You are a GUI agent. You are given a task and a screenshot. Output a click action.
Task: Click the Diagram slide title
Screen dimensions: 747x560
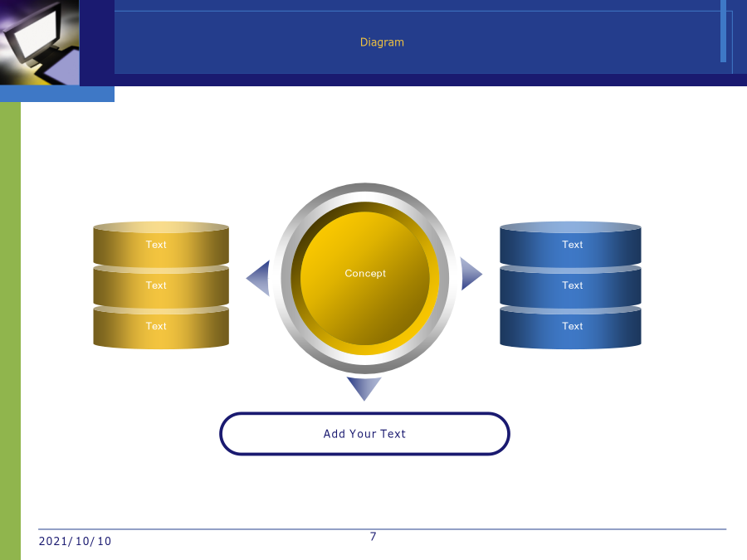click(x=382, y=42)
